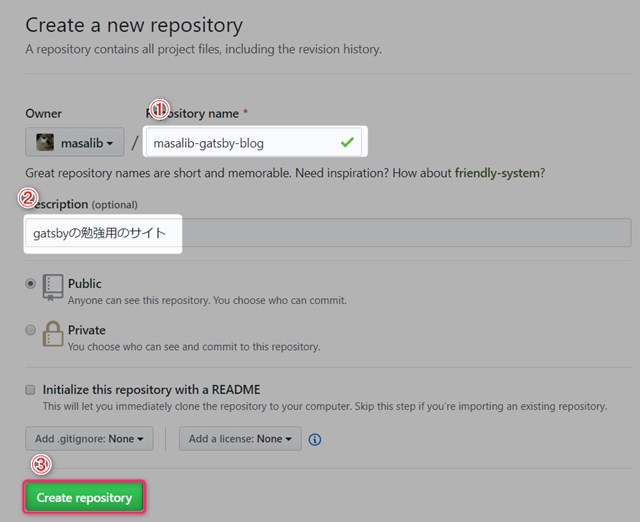Click the Create repository button

tap(84, 497)
